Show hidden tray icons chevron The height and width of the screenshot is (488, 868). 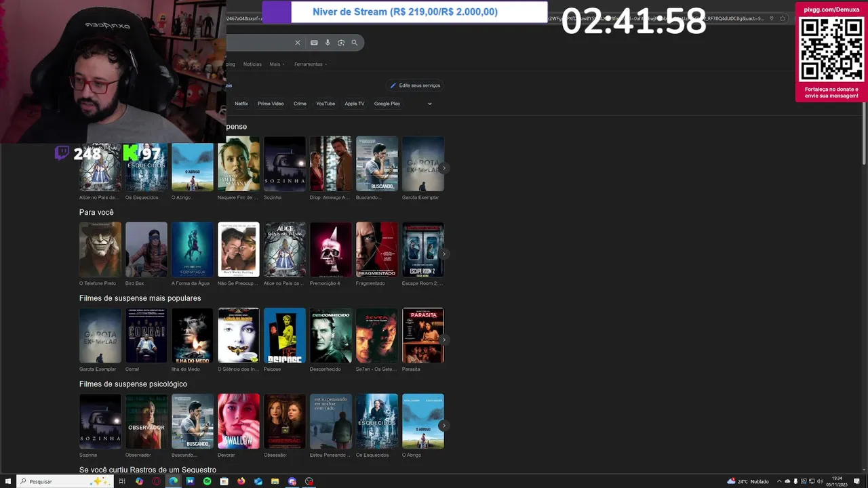pos(779,481)
